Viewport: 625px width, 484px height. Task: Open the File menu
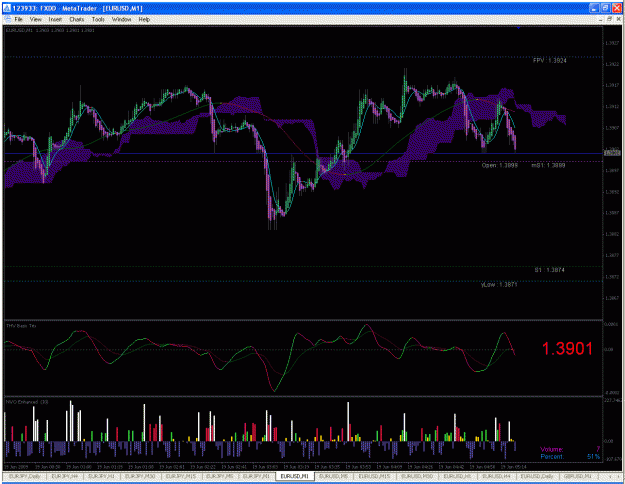click(x=18, y=19)
